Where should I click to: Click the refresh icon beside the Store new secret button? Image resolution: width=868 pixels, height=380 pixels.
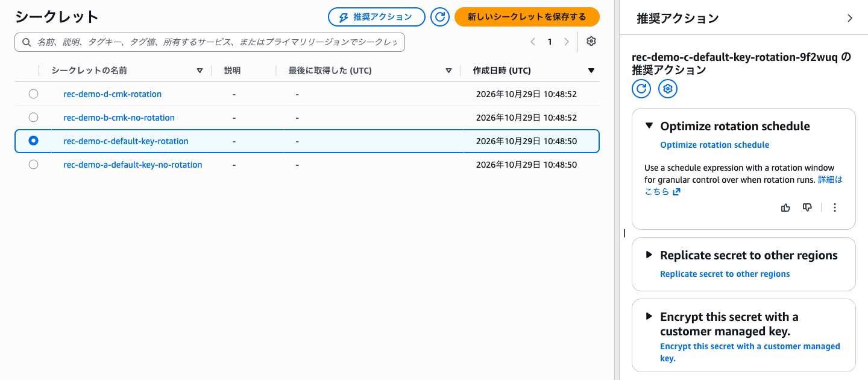click(x=440, y=17)
